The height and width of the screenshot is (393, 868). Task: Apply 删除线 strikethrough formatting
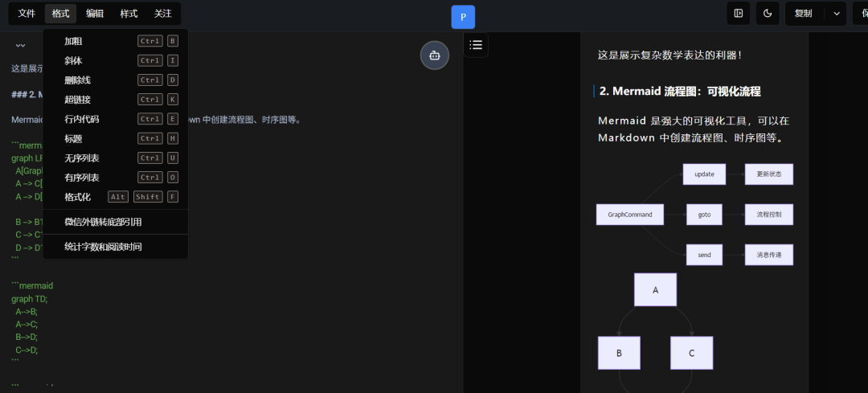pyautogui.click(x=116, y=80)
